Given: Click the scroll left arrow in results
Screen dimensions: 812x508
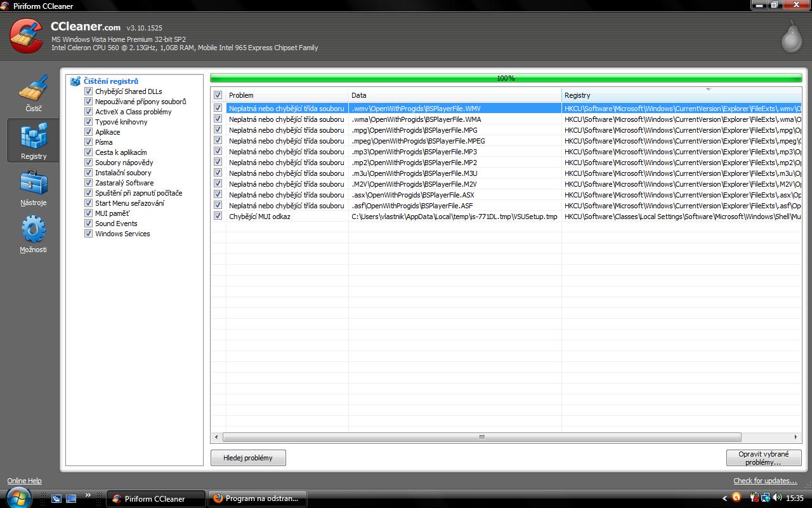Looking at the screenshot, I should point(216,437).
